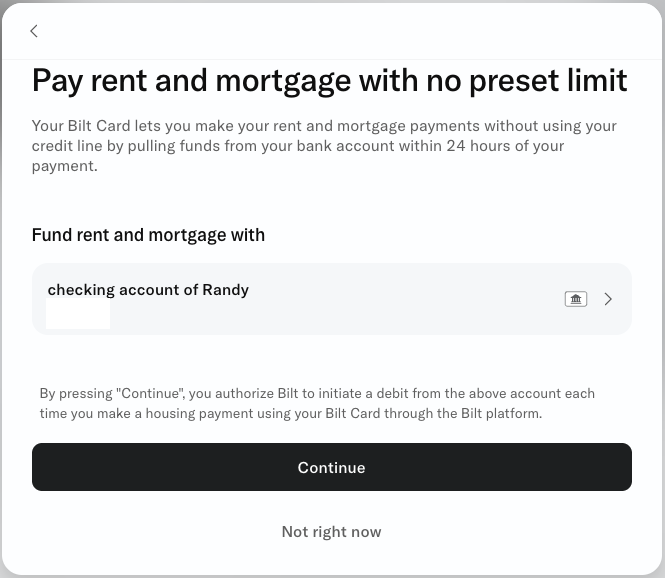Tap the bank institution icon in account row

pos(575,299)
